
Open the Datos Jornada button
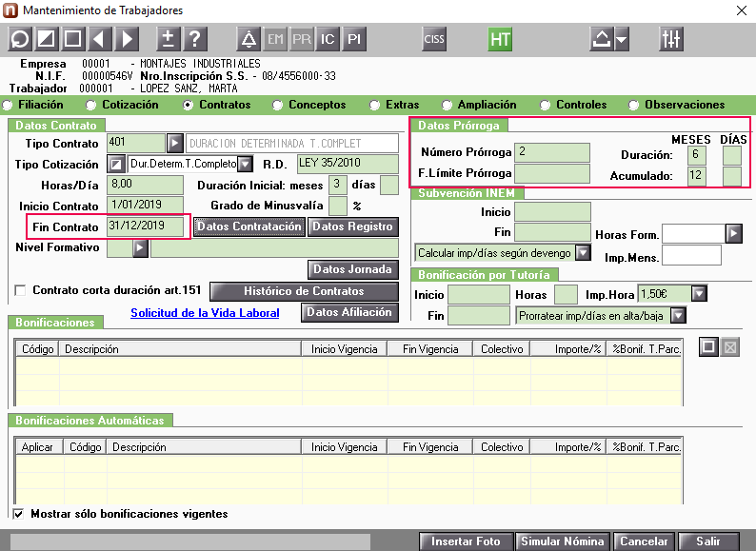[352, 269]
